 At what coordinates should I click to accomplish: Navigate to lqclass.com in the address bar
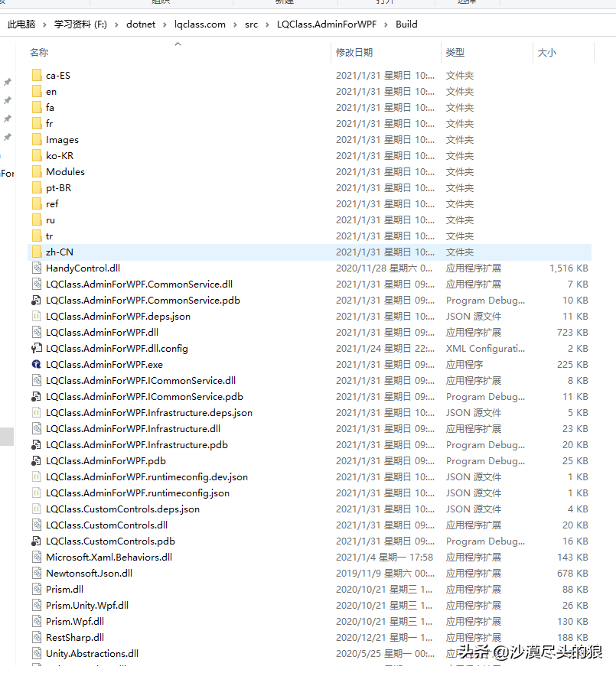(200, 24)
